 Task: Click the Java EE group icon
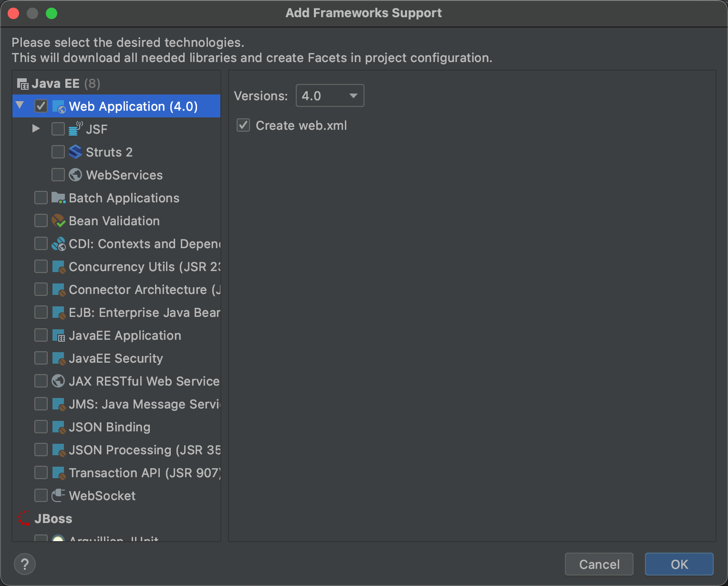(x=23, y=84)
